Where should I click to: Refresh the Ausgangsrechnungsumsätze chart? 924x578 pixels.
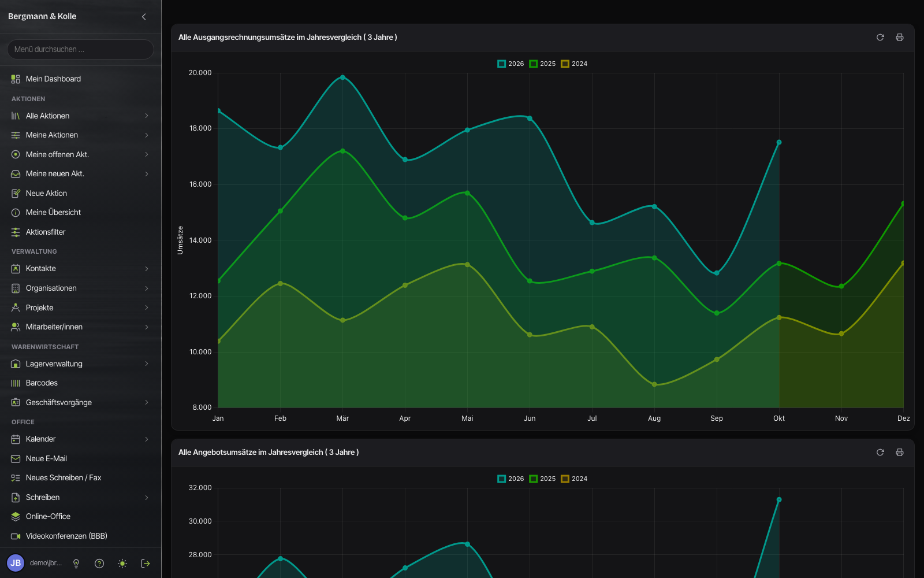[880, 38]
